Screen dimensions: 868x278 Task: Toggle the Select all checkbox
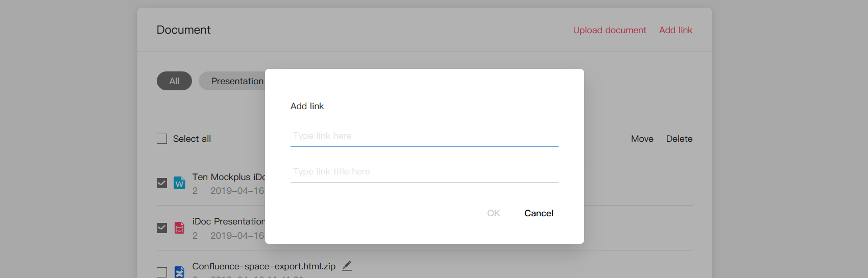tap(162, 139)
